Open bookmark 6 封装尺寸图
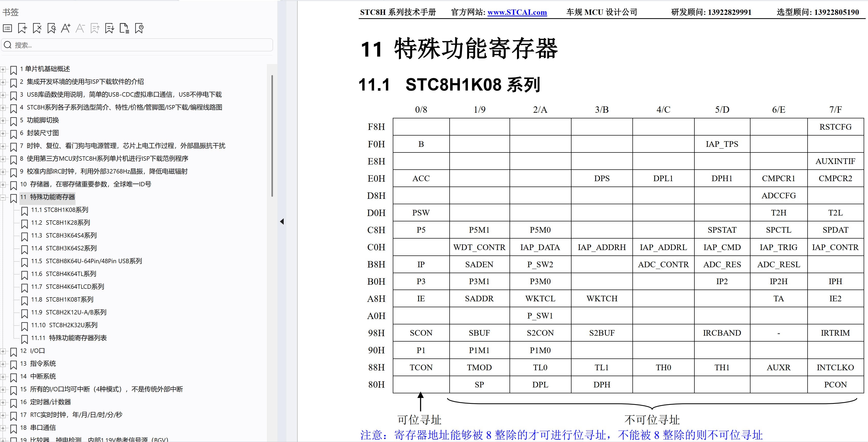Image resolution: width=868 pixels, height=442 pixels. click(39, 133)
